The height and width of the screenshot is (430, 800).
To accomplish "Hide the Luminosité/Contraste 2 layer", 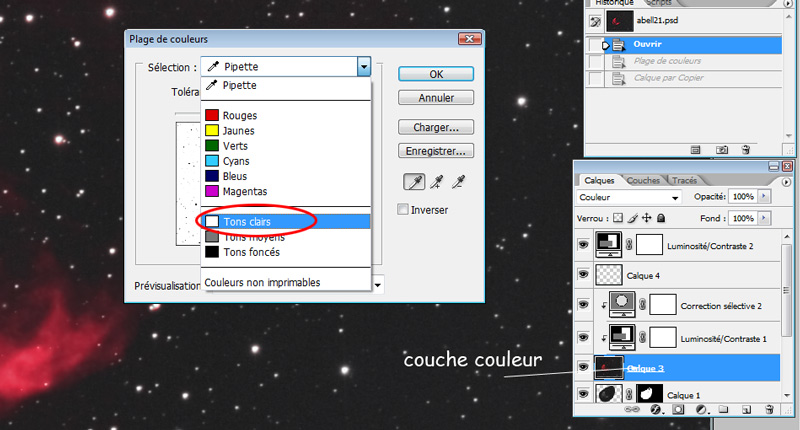I will coord(583,245).
